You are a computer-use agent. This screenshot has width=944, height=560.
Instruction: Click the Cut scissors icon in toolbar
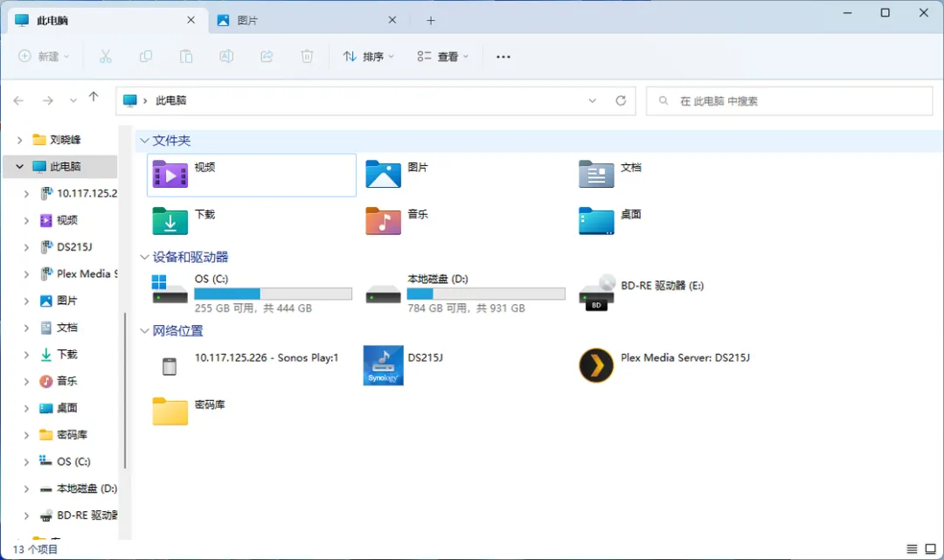tap(106, 57)
